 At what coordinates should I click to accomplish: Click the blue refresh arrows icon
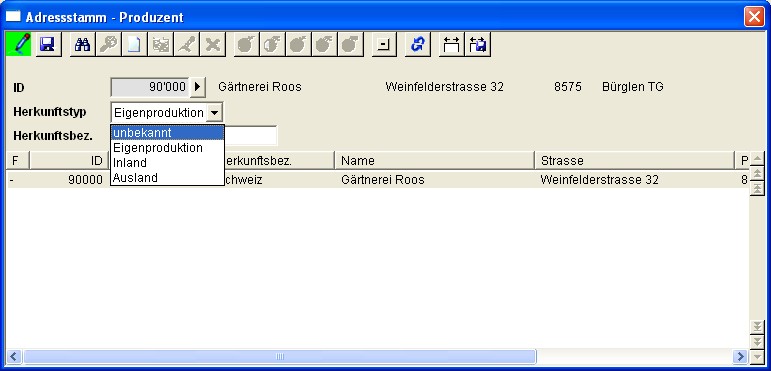coord(417,45)
